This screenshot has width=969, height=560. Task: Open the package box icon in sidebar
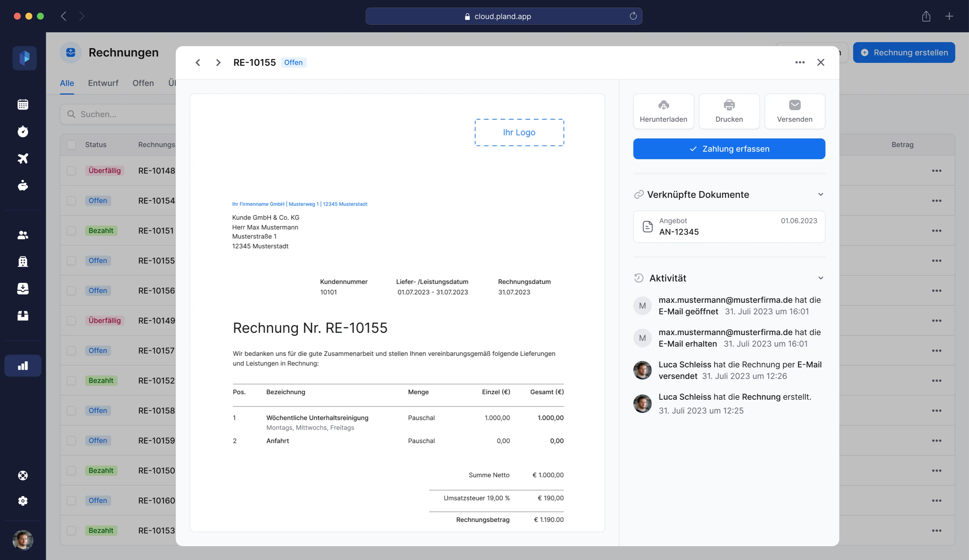tap(23, 315)
